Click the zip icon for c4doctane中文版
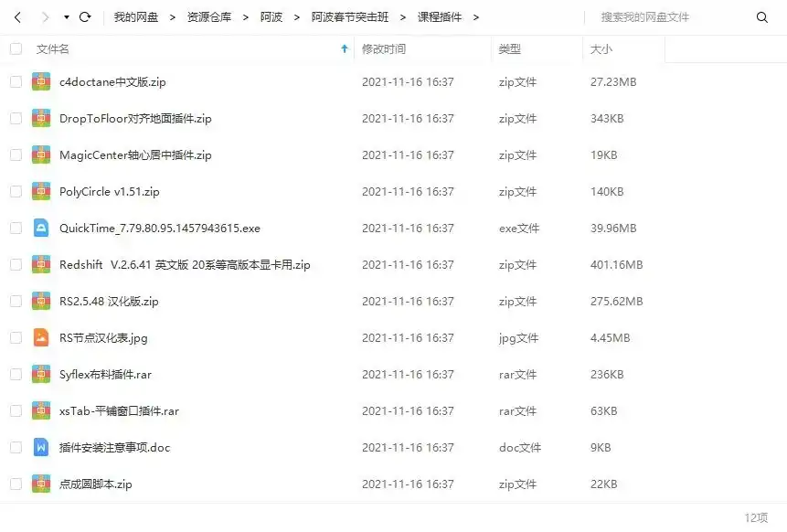The height and width of the screenshot is (532, 787). point(41,81)
